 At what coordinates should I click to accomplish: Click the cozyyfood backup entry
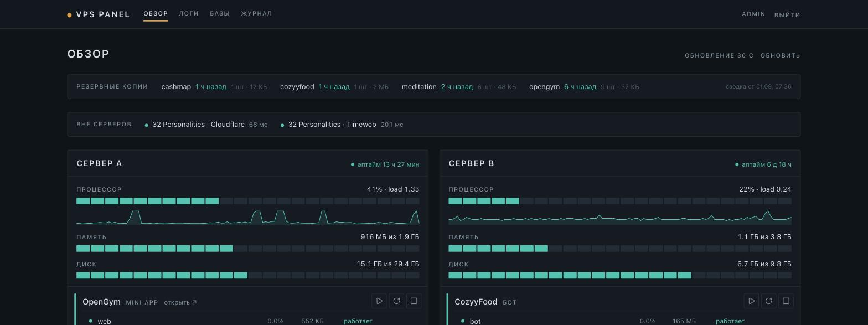334,87
